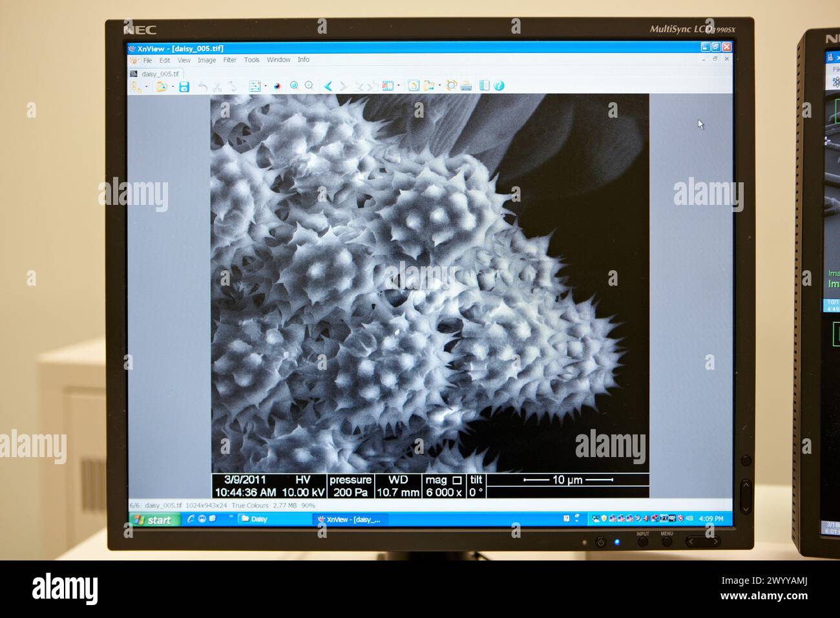Click the Cut scissors icon

[x=217, y=86]
